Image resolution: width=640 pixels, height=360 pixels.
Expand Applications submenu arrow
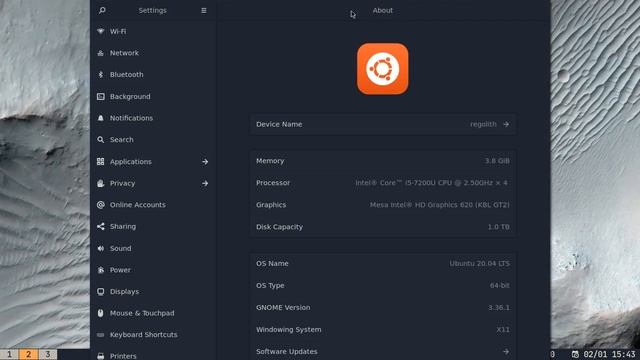point(205,162)
